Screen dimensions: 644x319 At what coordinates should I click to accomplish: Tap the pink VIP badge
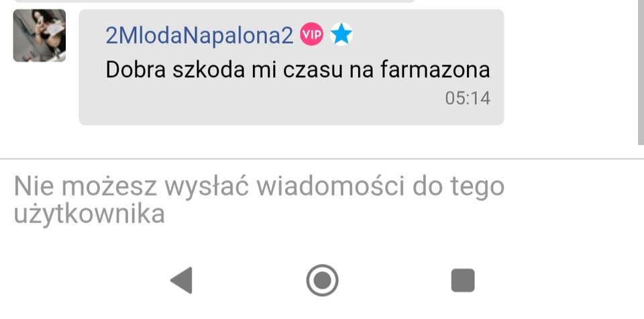click(311, 34)
